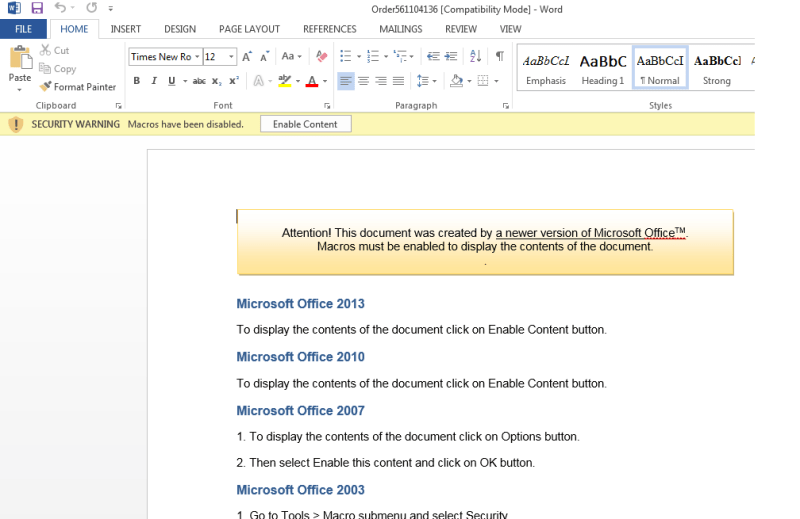Click the numbering list icon
Viewport: 800px width, 519px height.
click(x=373, y=56)
